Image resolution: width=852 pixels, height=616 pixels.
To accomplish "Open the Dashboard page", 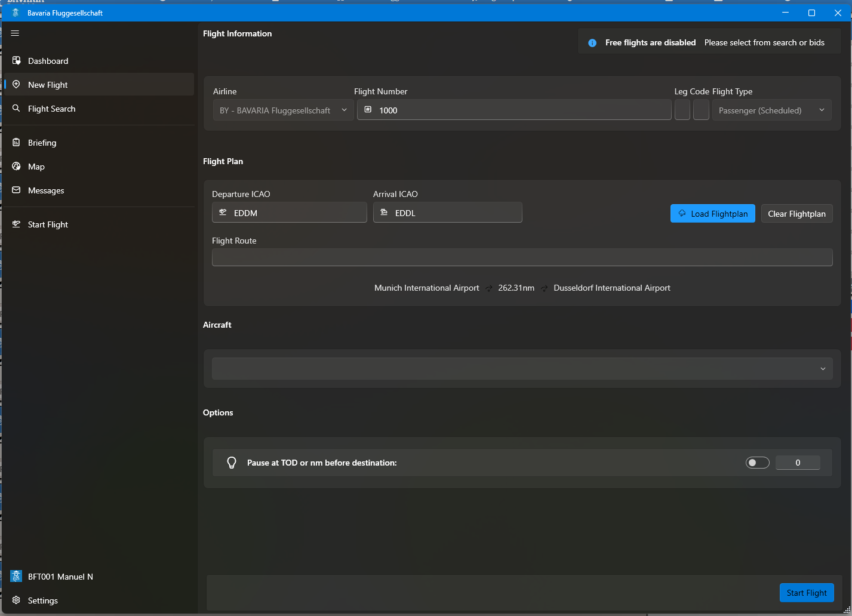I will point(99,61).
